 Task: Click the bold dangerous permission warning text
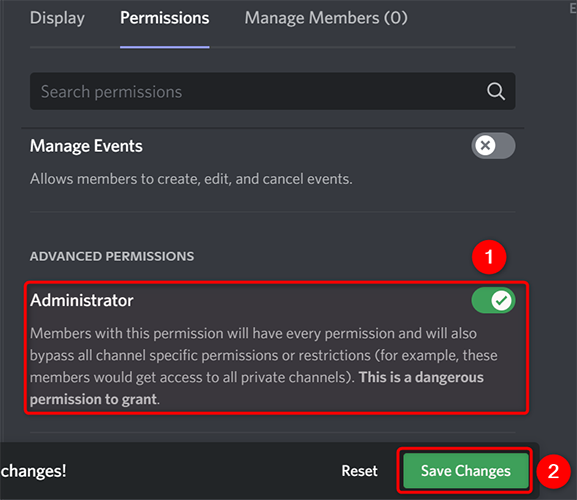point(256,388)
